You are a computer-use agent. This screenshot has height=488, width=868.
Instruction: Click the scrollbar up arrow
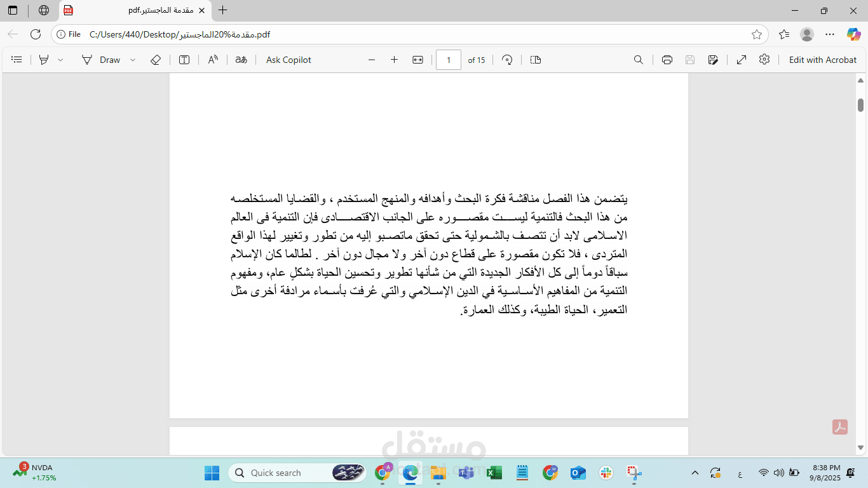tap(861, 80)
